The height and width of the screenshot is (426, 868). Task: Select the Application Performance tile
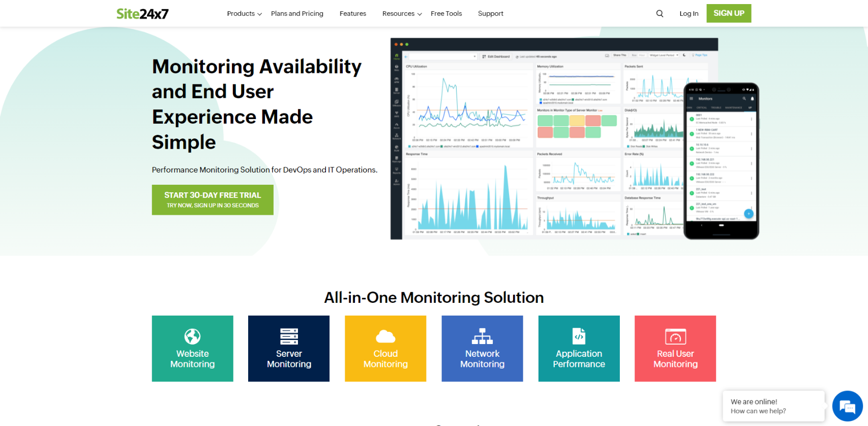579,349
